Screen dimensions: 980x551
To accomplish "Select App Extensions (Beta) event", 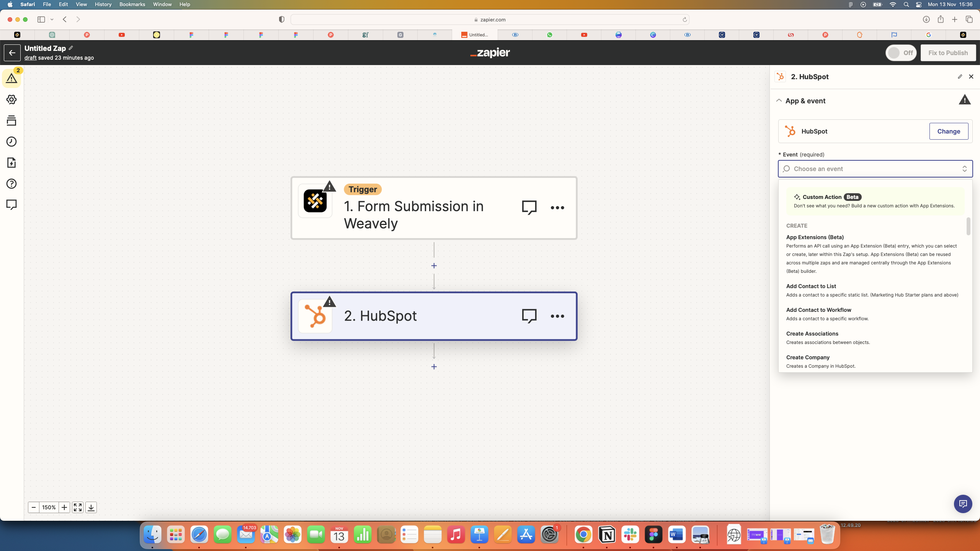I will coord(875,254).
